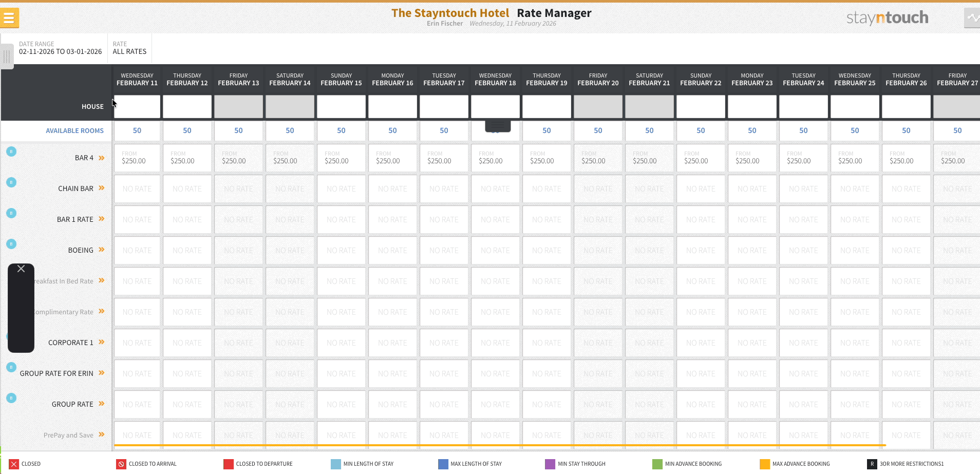Screen dimensions: 980x474
Task: Expand the PrePay and Save row
Action: [x=102, y=434]
